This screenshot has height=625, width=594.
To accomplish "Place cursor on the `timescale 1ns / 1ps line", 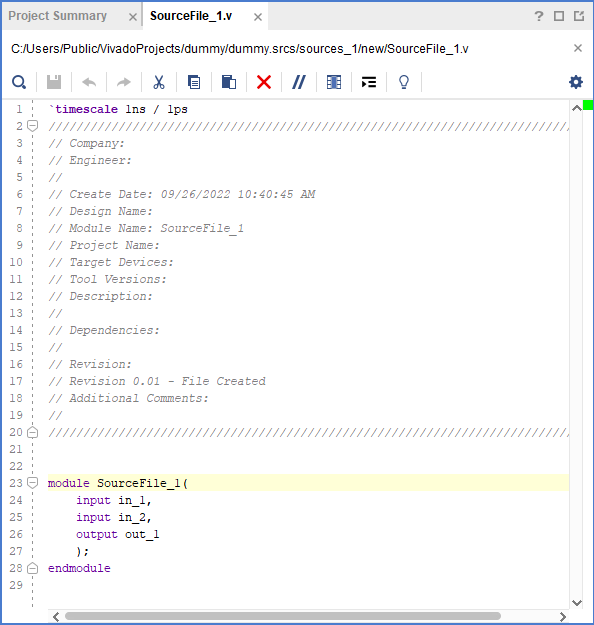I will [x=118, y=109].
